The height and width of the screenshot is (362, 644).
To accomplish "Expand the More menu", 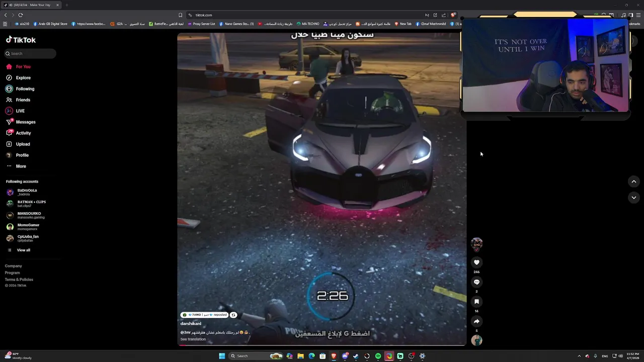I will coord(16,166).
